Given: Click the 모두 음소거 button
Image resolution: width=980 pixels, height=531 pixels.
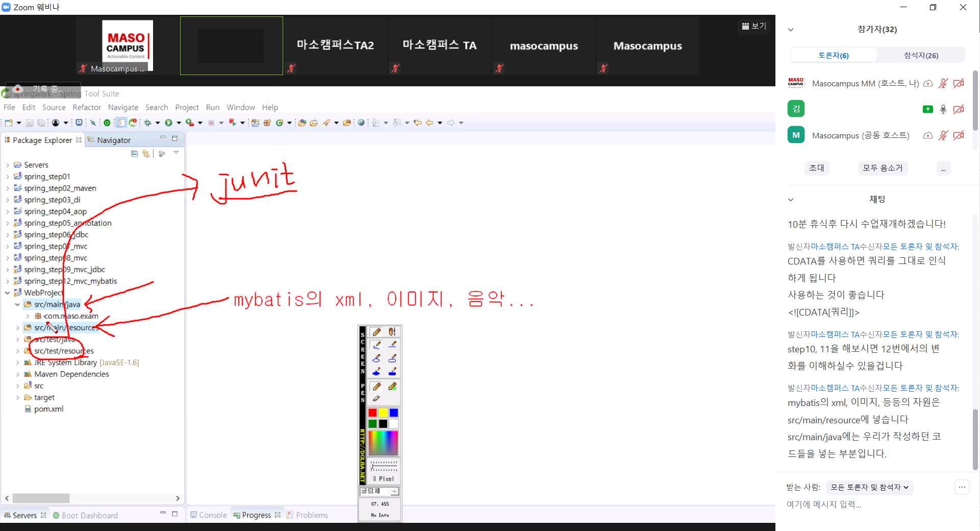Looking at the screenshot, I should tap(882, 168).
